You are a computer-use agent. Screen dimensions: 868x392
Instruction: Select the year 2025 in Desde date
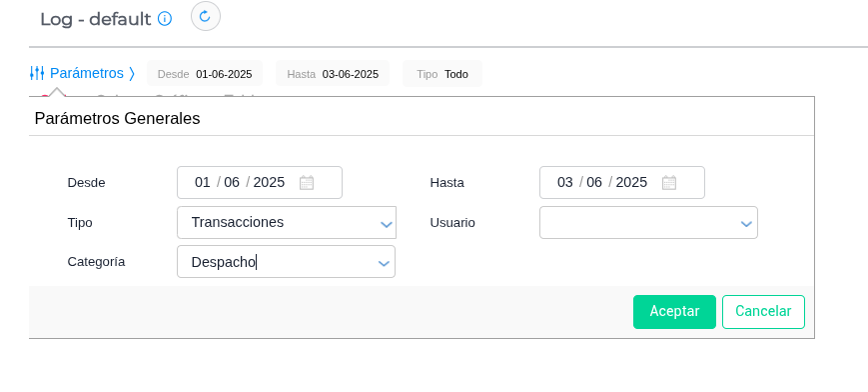pyautogui.click(x=269, y=182)
